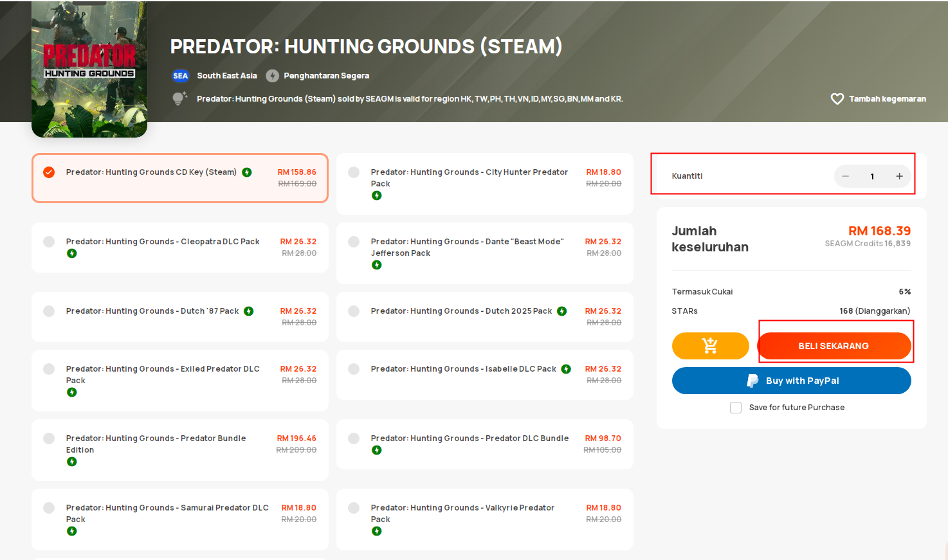Image resolution: width=948 pixels, height=560 pixels.
Task: Click the struck-through RM 169.00 original price
Action: 297,184
